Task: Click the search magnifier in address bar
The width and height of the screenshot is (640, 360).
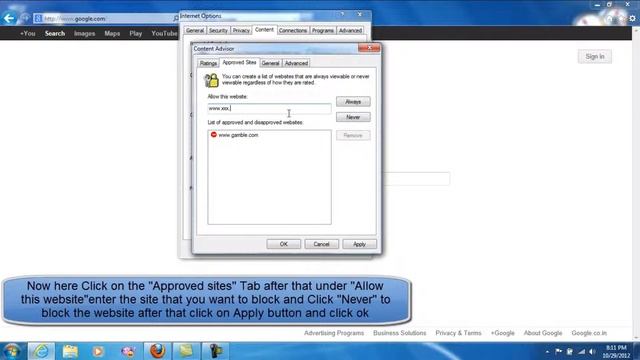Action: click(176, 18)
